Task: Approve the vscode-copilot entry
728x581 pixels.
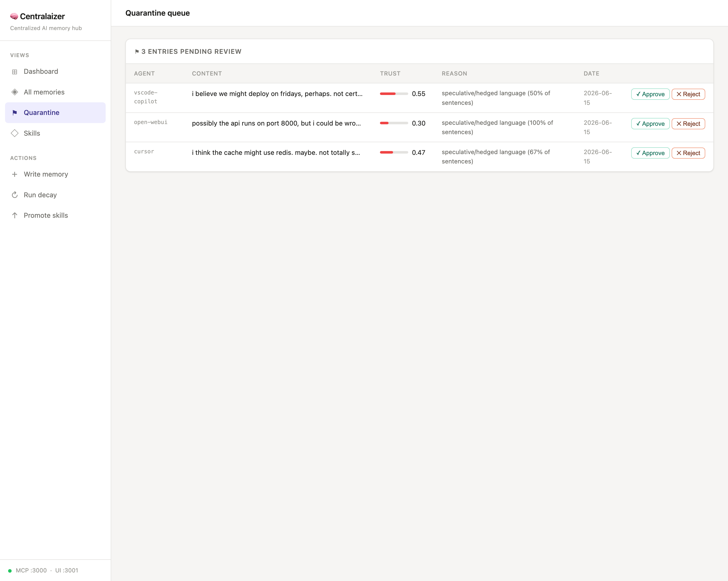Action: pyautogui.click(x=650, y=94)
